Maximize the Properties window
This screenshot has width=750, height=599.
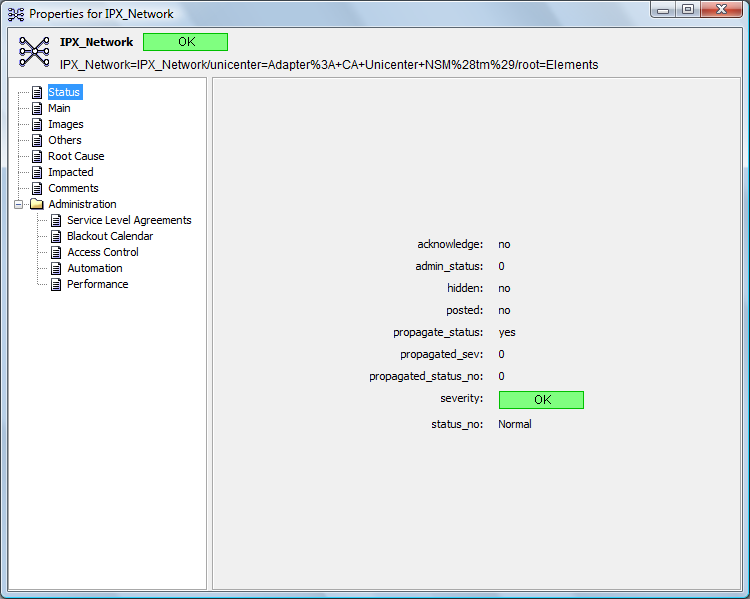point(688,9)
